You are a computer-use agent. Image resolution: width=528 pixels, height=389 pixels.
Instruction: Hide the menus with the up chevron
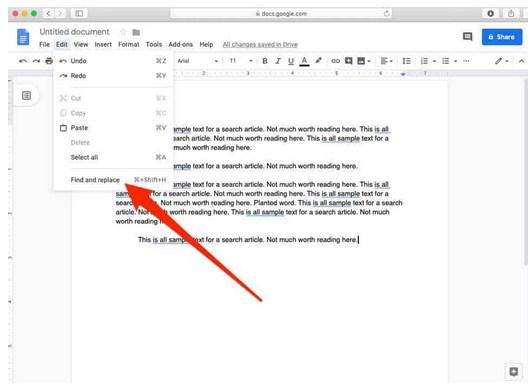coord(521,61)
